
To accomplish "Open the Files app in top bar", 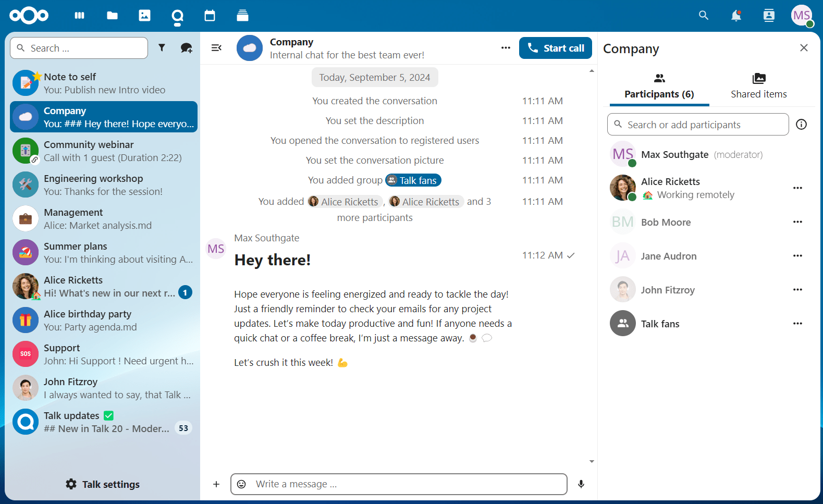I will point(112,16).
